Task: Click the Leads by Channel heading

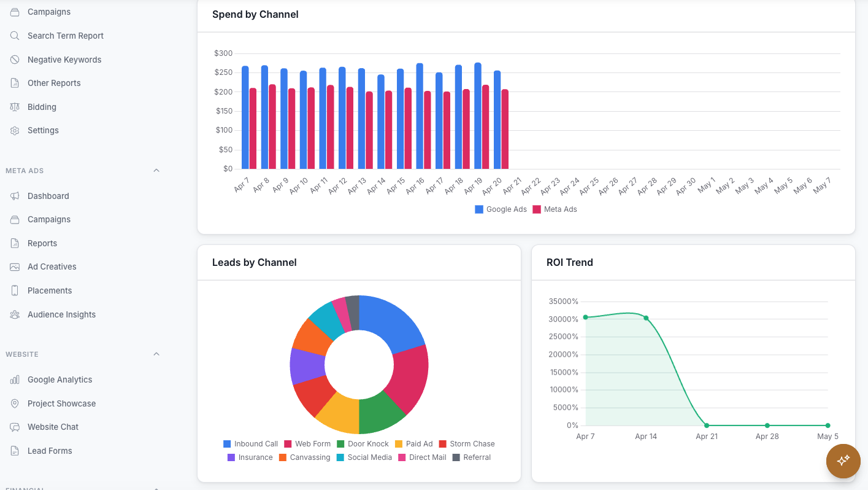Action: 255,262
